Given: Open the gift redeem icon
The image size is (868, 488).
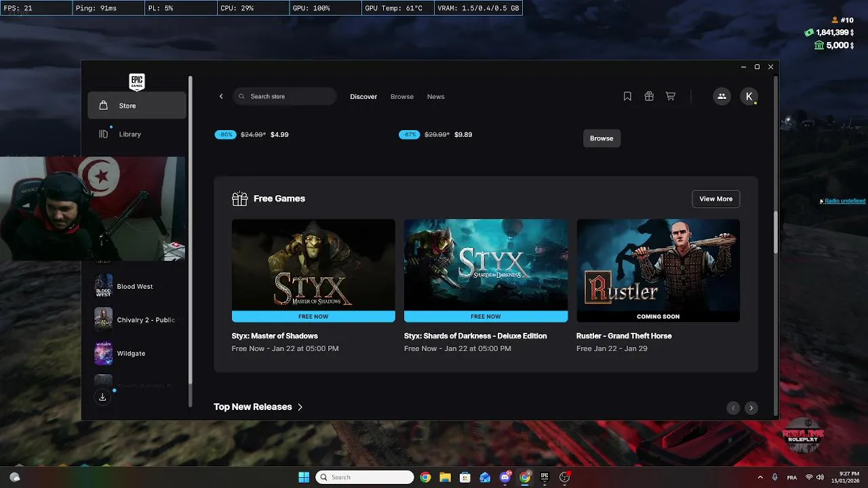Looking at the screenshot, I should point(649,96).
